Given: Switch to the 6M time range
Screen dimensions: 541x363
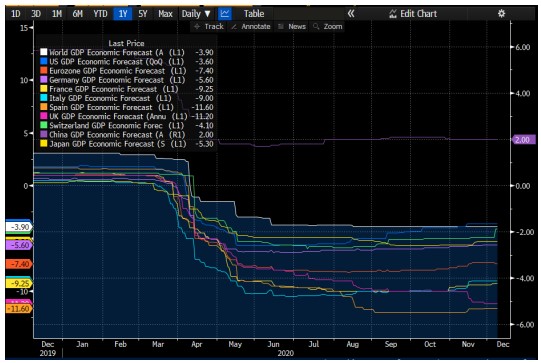Looking at the screenshot, I should pos(78,14).
